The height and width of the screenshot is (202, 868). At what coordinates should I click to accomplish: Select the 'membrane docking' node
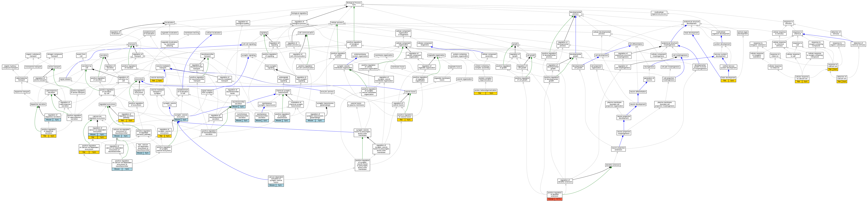point(192,33)
